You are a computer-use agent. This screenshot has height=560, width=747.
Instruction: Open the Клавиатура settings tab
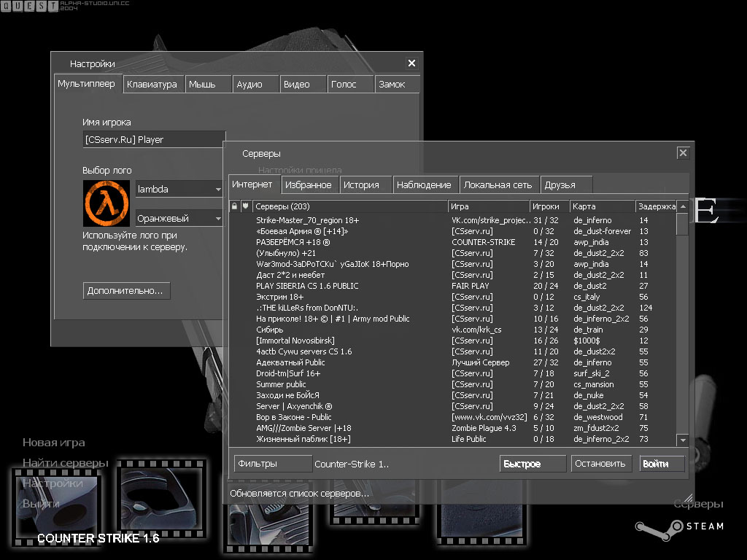pyautogui.click(x=152, y=85)
